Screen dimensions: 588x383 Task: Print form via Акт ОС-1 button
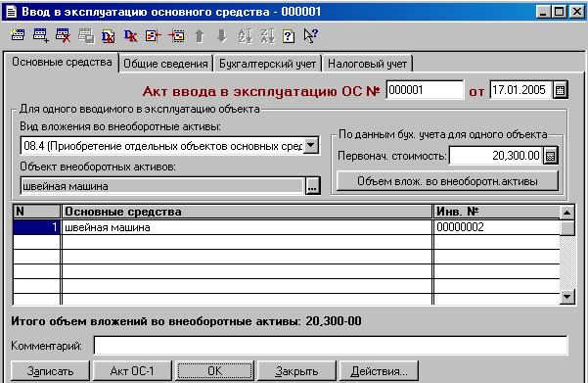[132, 371]
